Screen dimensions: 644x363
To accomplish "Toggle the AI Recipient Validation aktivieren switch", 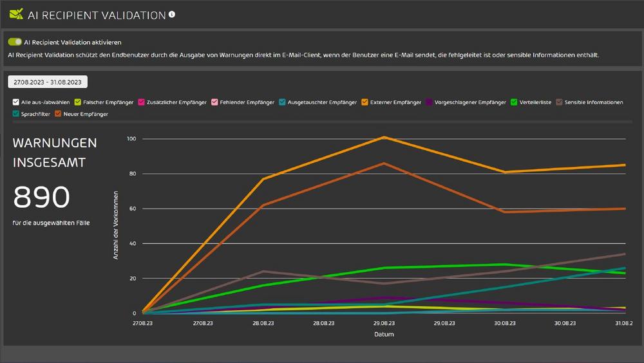I will click(x=15, y=42).
